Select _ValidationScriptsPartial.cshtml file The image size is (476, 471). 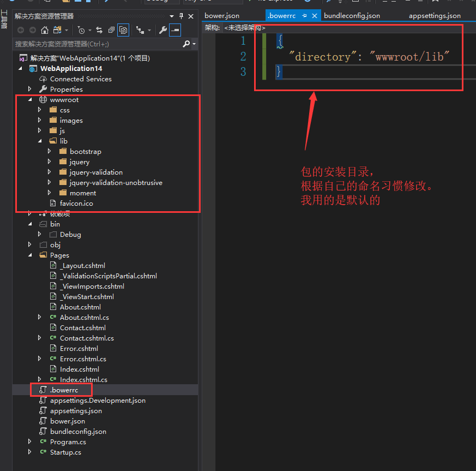pos(109,276)
